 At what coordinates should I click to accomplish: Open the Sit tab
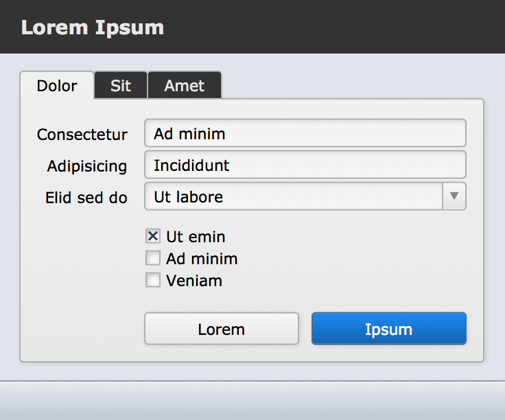(121, 86)
